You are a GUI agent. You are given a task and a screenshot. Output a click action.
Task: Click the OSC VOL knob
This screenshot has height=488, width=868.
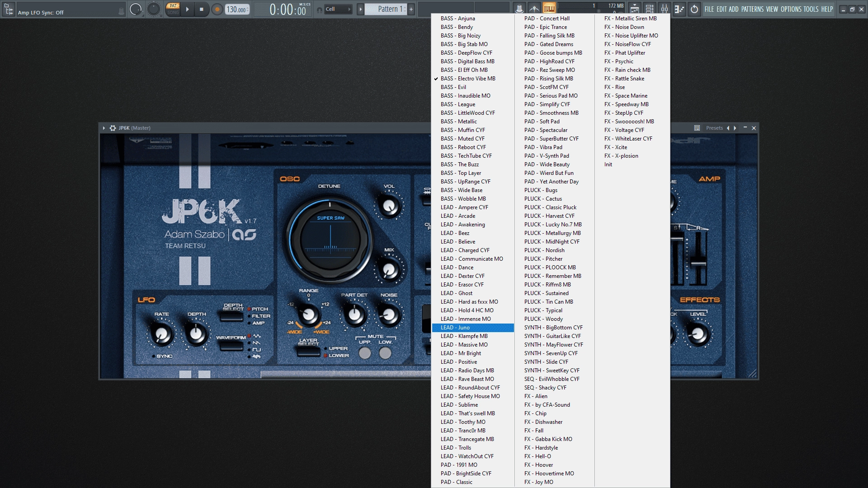tap(389, 206)
